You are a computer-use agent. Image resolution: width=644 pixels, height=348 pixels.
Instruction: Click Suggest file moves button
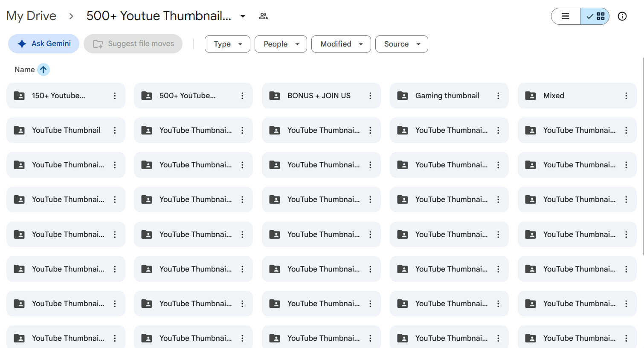(133, 44)
